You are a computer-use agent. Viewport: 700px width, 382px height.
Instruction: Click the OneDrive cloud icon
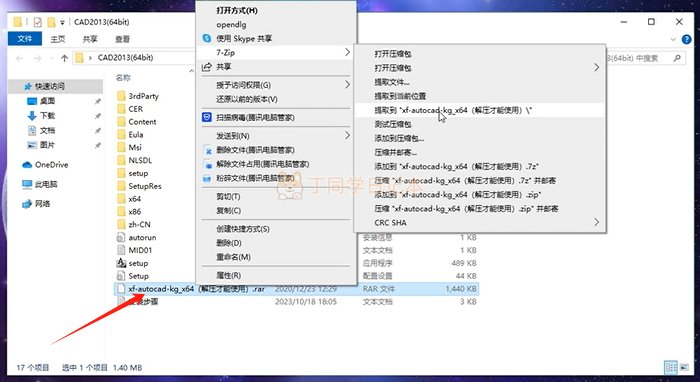(27, 165)
